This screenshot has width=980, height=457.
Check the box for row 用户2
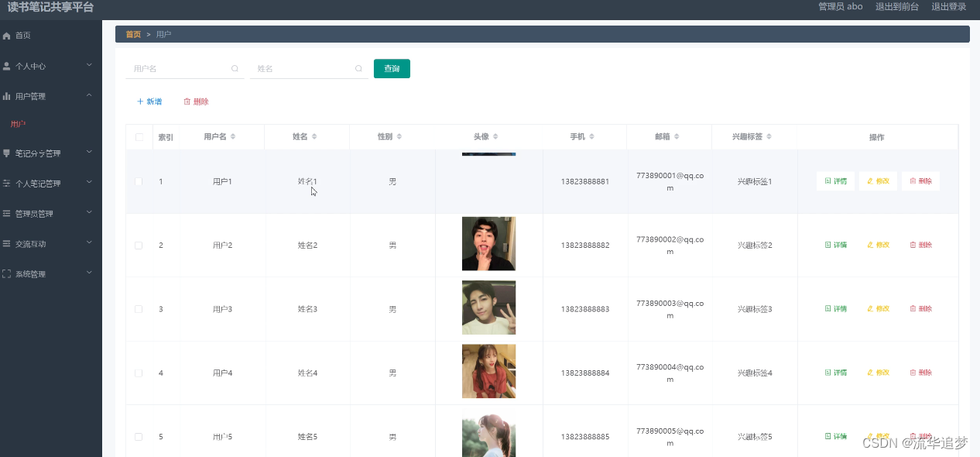pyautogui.click(x=139, y=245)
